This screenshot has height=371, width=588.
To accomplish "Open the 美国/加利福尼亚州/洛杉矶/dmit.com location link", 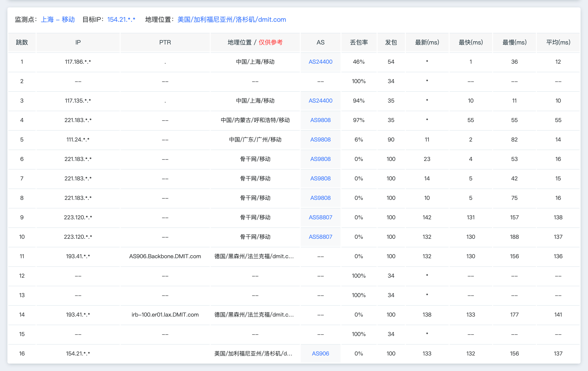I will [231, 19].
